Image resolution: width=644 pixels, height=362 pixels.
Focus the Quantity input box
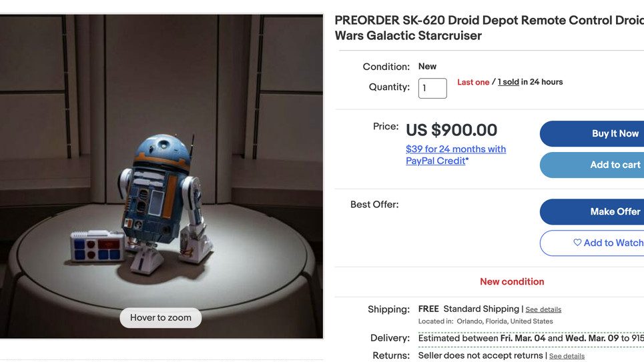point(432,88)
